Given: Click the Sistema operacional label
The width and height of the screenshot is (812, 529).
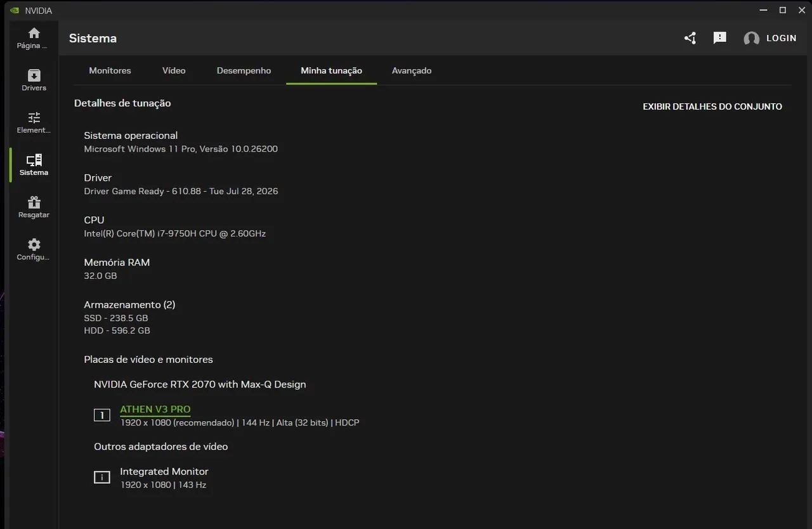Looking at the screenshot, I should [x=131, y=136].
